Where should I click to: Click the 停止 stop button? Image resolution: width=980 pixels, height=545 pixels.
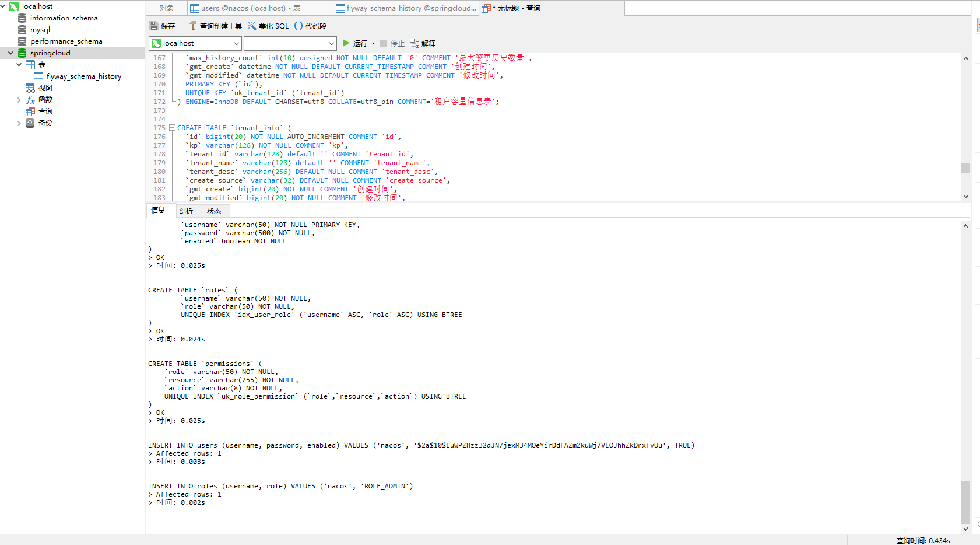coord(392,43)
